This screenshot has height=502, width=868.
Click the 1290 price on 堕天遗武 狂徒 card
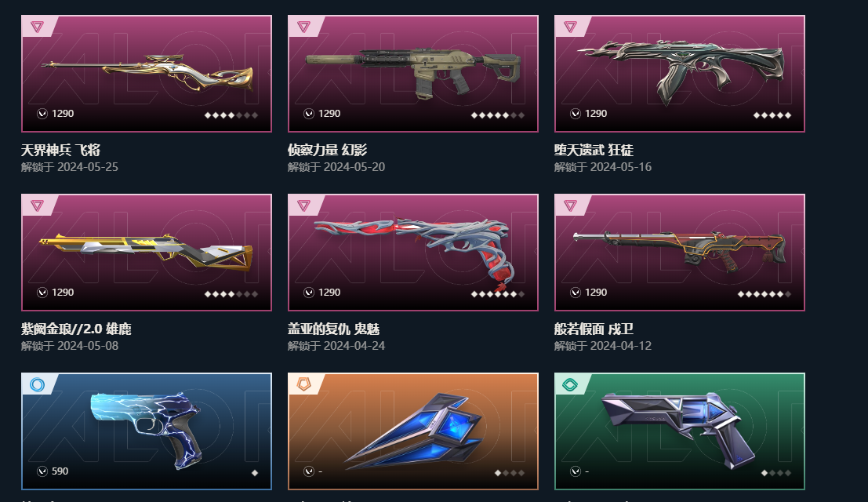tap(596, 114)
